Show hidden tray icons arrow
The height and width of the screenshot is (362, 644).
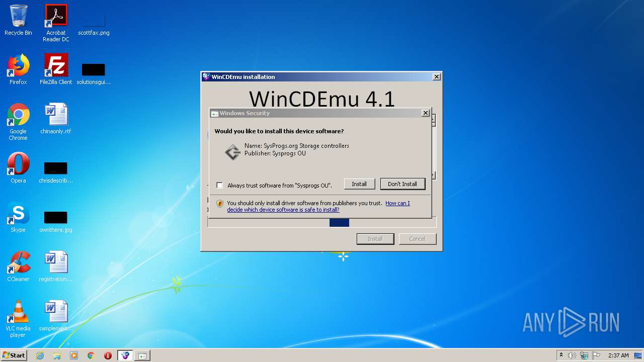[561, 355]
